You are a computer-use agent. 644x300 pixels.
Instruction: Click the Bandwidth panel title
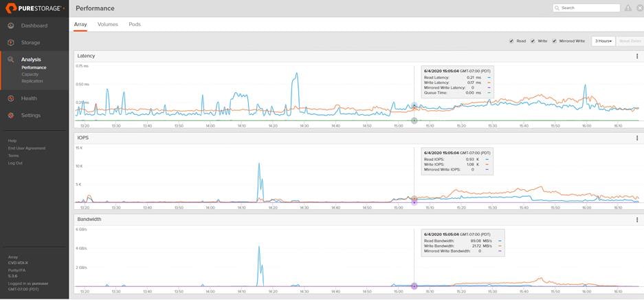pos(89,219)
